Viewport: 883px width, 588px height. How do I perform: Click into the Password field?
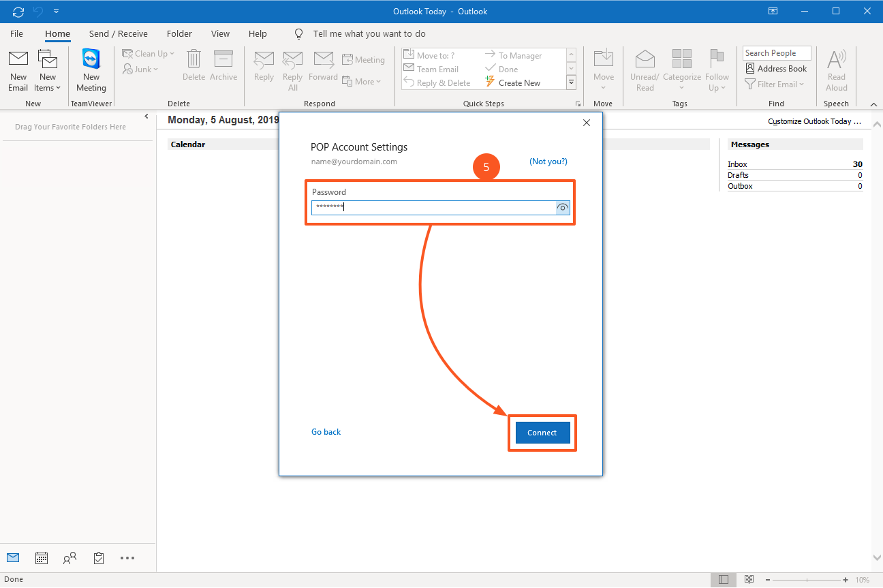(433, 208)
